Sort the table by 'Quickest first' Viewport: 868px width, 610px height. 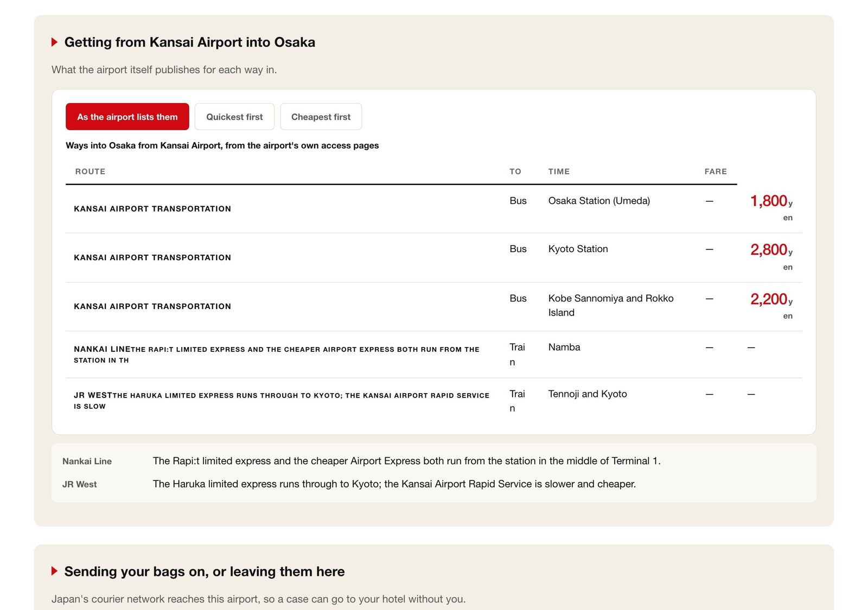coord(234,117)
